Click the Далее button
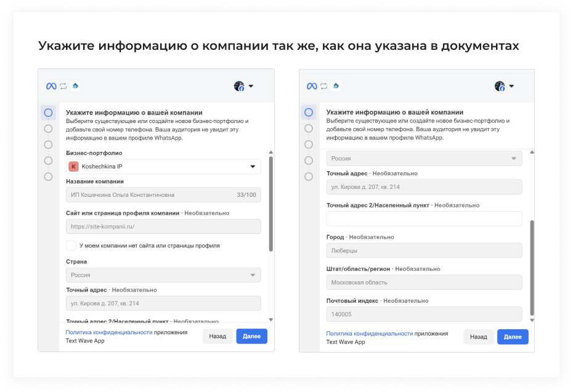Image resolution: width=573 pixels, height=392 pixels. [x=251, y=335]
